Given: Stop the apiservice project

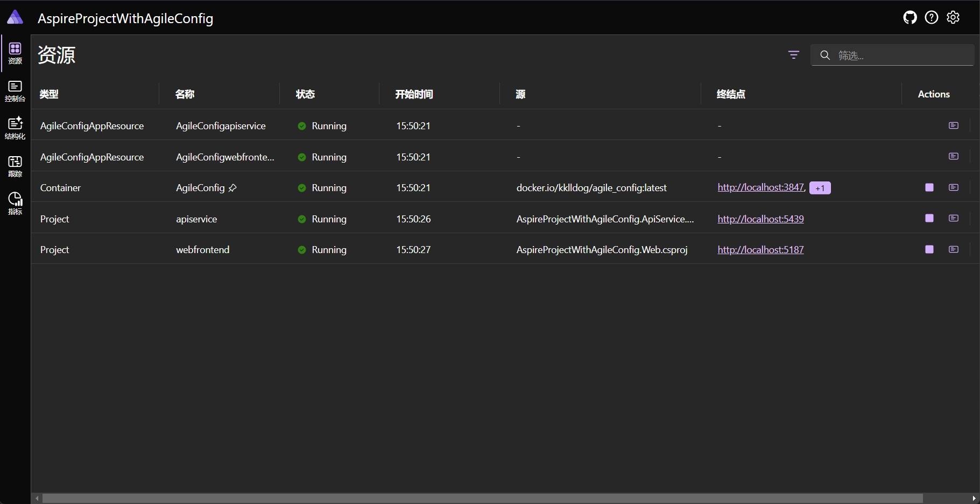Looking at the screenshot, I should [x=929, y=218].
